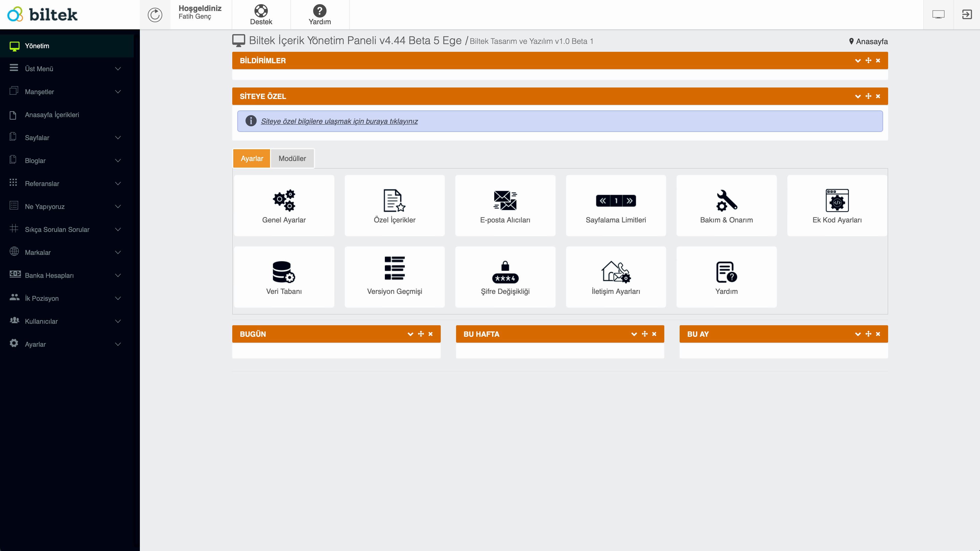The image size is (980, 551).
Task: Click the logout icon at top right
Action: pyautogui.click(x=967, y=15)
